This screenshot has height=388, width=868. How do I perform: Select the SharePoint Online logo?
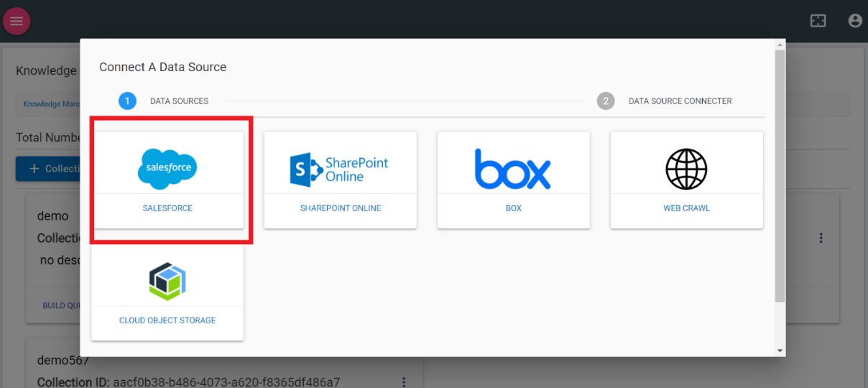pyautogui.click(x=339, y=170)
